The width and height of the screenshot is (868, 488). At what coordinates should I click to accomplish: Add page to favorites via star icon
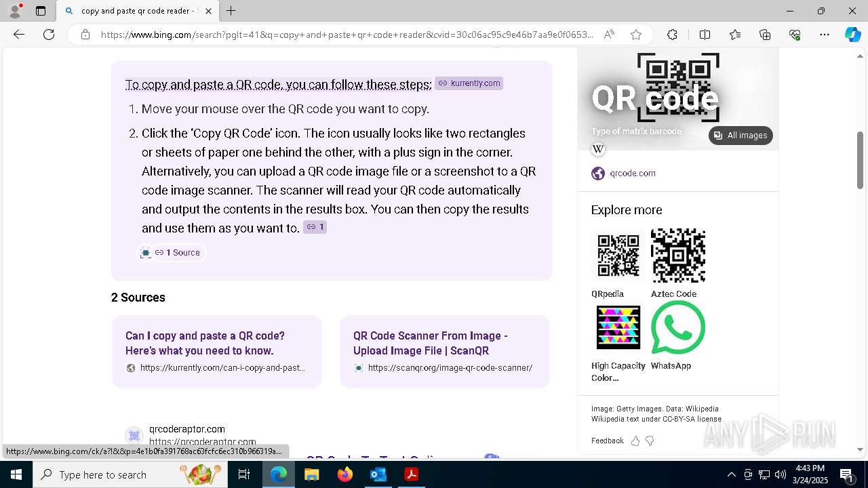(x=635, y=35)
